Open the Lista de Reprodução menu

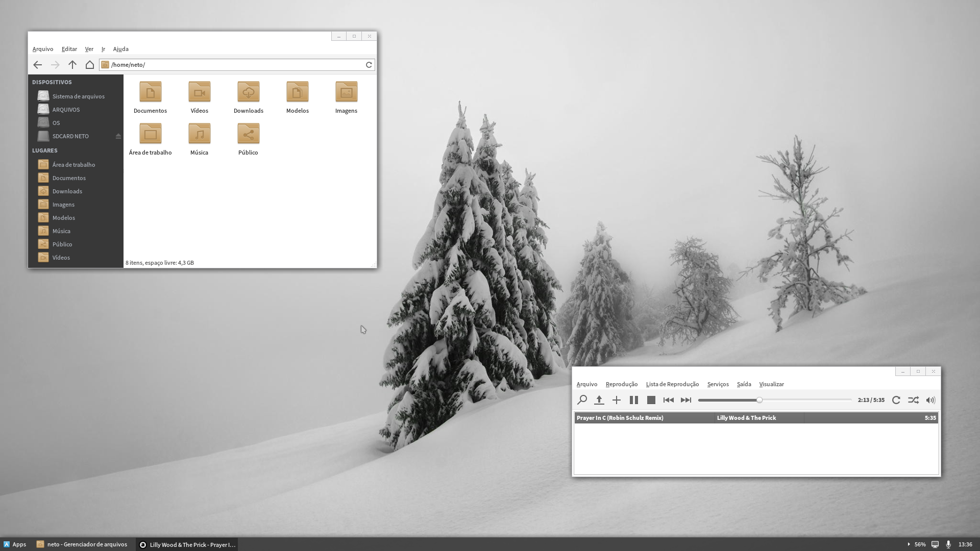point(672,384)
